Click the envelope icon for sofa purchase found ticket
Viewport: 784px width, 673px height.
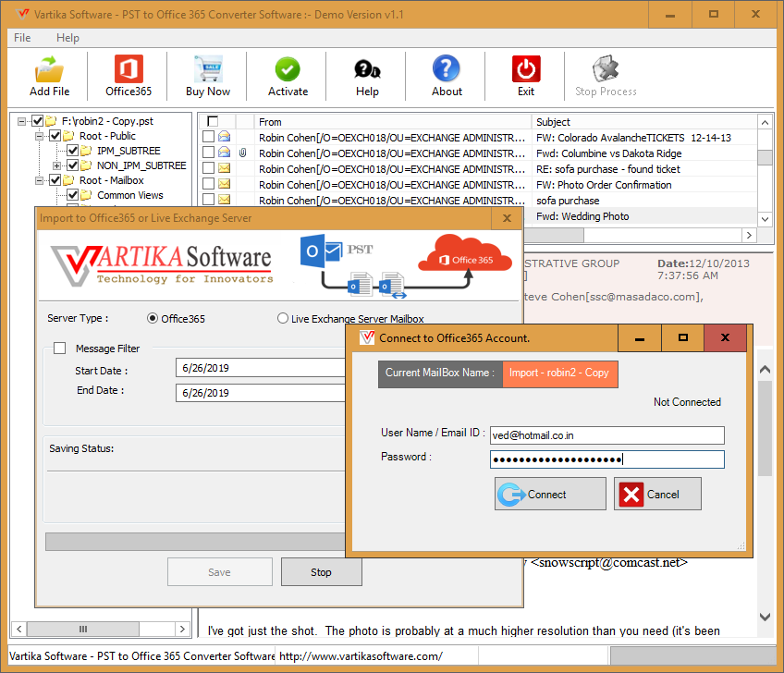[x=225, y=168]
